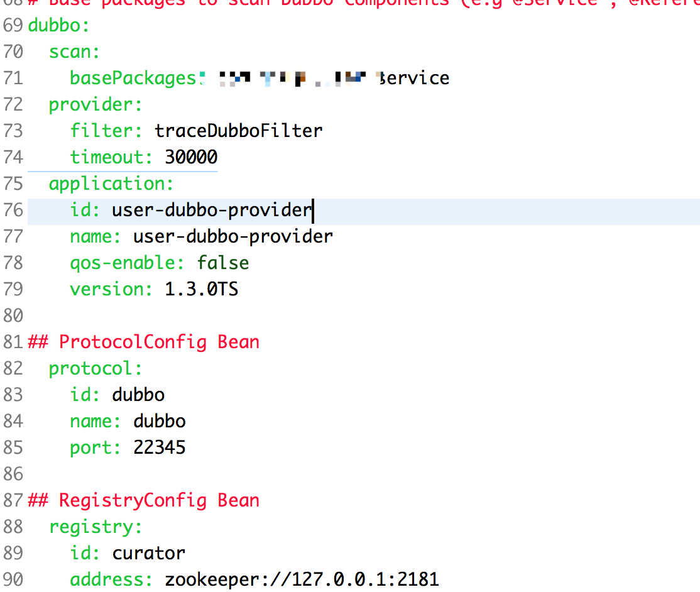The width and height of the screenshot is (700, 592).
Task: Click the 'application:' key on line 75
Action: click(x=111, y=184)
